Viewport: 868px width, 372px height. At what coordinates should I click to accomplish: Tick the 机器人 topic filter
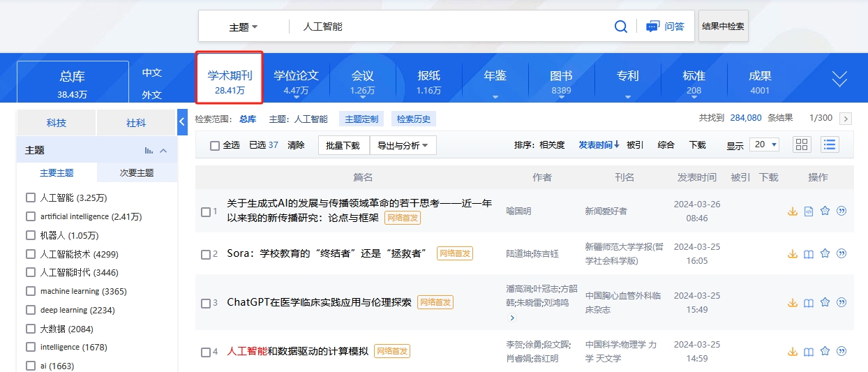pyautogui.click(x=31, y=235)
